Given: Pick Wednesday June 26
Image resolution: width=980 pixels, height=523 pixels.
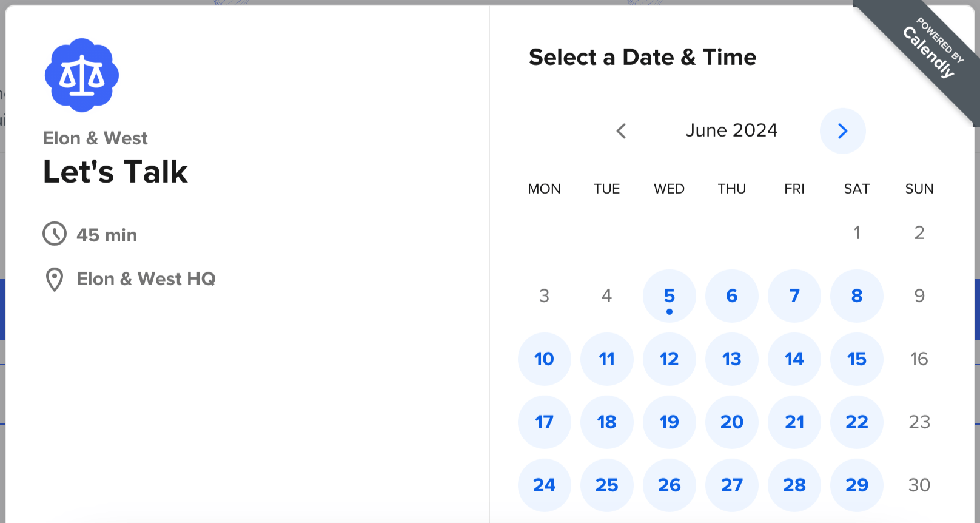Looking at the screenshot, I should pos(670,485).
